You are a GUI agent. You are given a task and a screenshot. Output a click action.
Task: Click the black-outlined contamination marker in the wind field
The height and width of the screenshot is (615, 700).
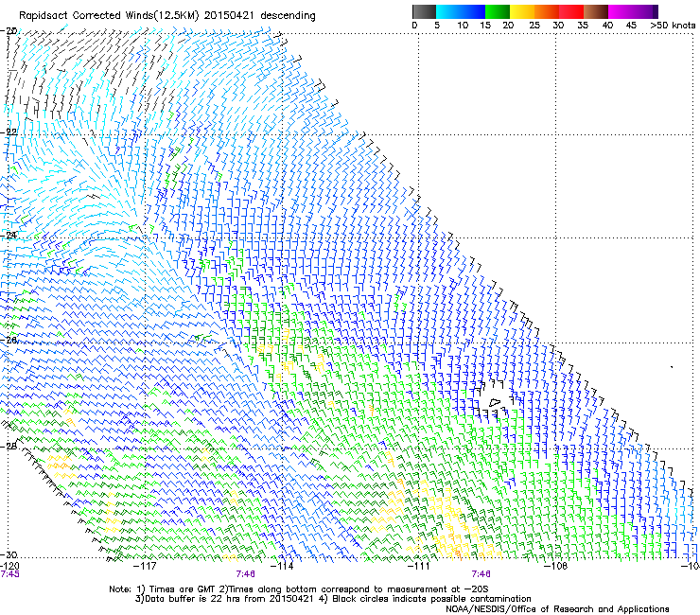[x=494, y=402]
